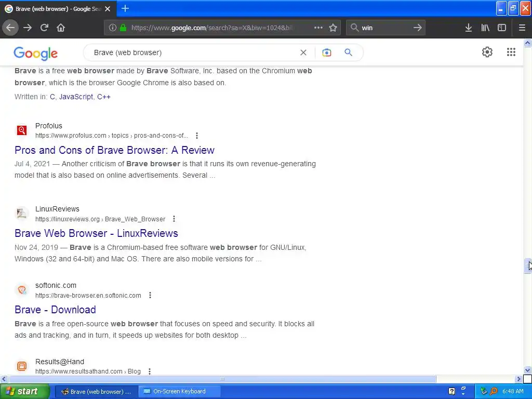The height and width of the screenshot is (399, 532).
Task: Open the Downloads panel
Action: point(469,28)
